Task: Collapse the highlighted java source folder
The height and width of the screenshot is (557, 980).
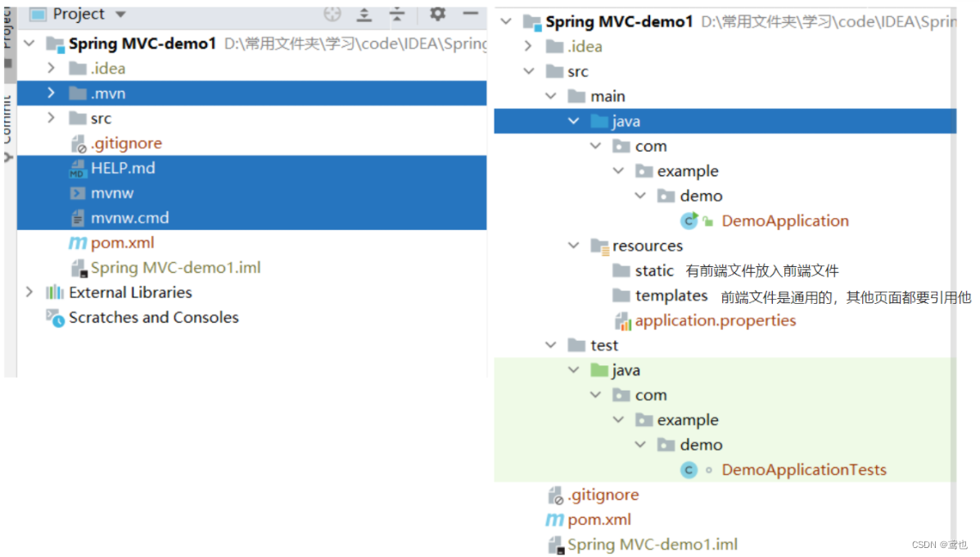Action: pos(573,120)
